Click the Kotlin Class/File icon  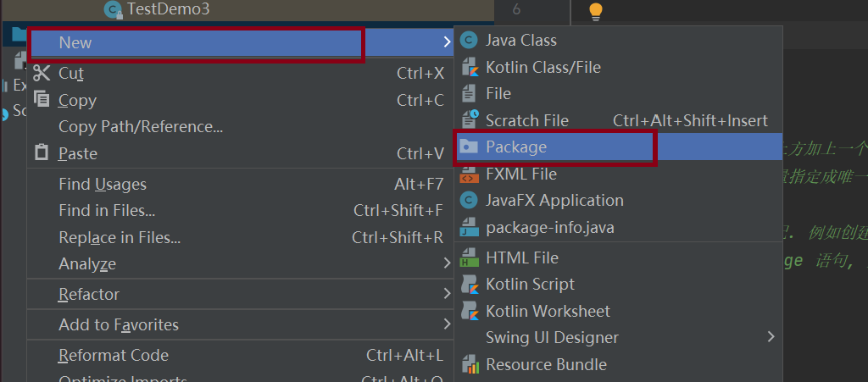tap(469, 67)
